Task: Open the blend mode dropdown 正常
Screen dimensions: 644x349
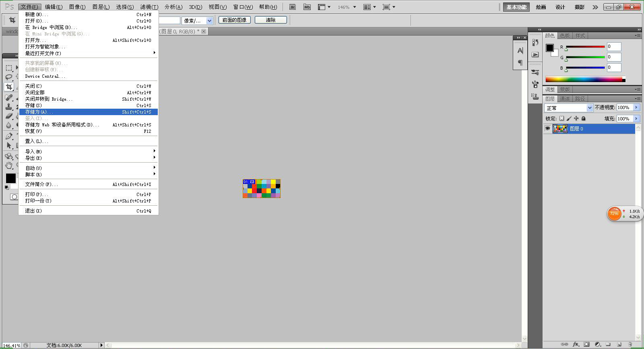Action: 569,108
